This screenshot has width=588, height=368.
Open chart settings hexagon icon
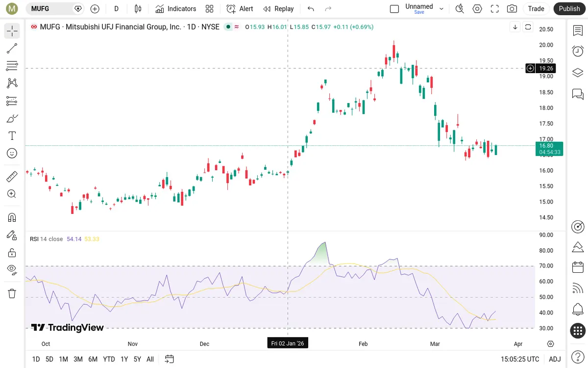tap(477, 9)
